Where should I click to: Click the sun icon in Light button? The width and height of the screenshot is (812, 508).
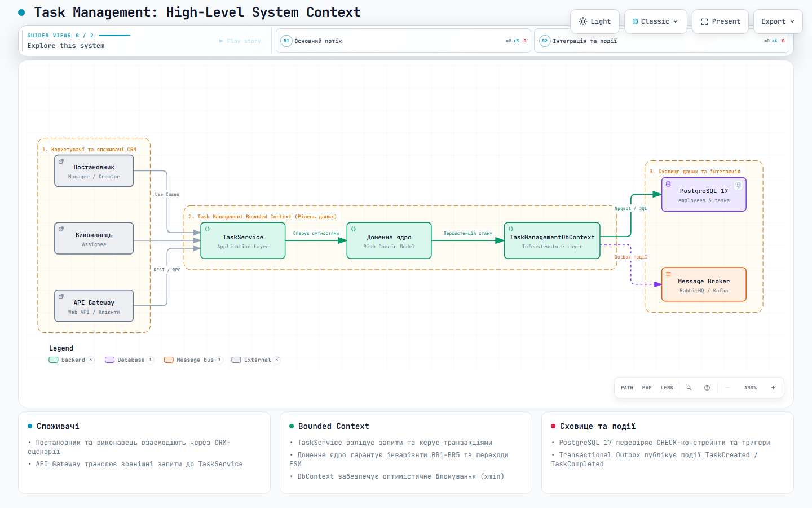[x=583, y=21]
